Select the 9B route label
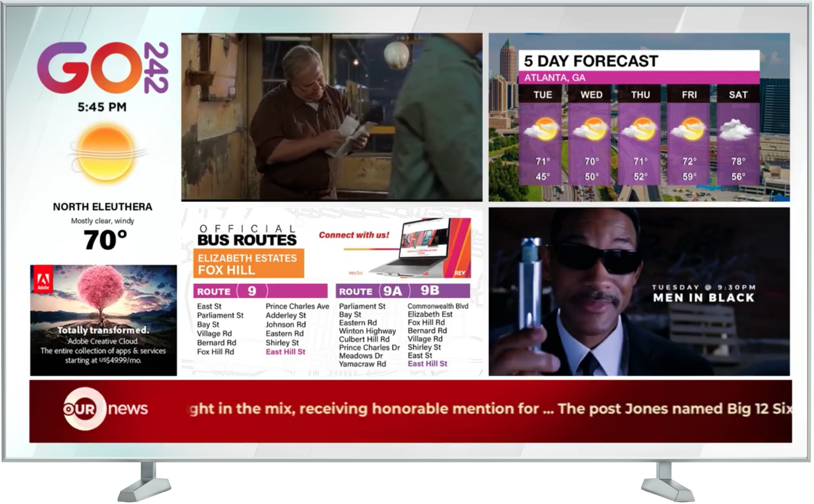The width and height of the screenshot is (814, 504). (430, 290)
